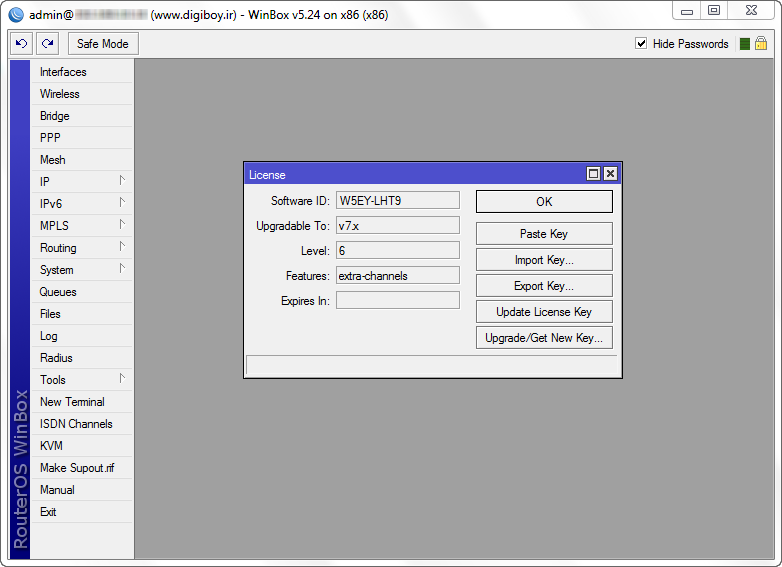Click the Features field
This screenshot has width=782, height=567.
coord(397,275)
